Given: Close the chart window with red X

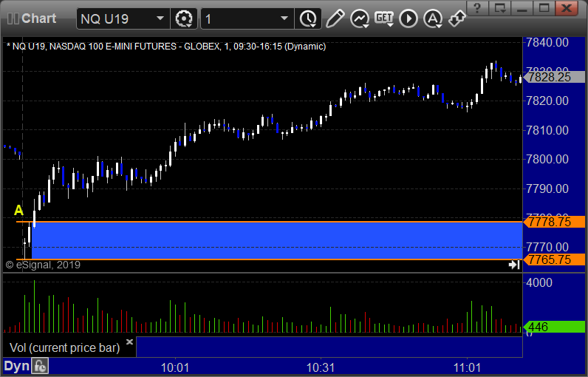Looking at the screenshot, I should tap(567, 8).
